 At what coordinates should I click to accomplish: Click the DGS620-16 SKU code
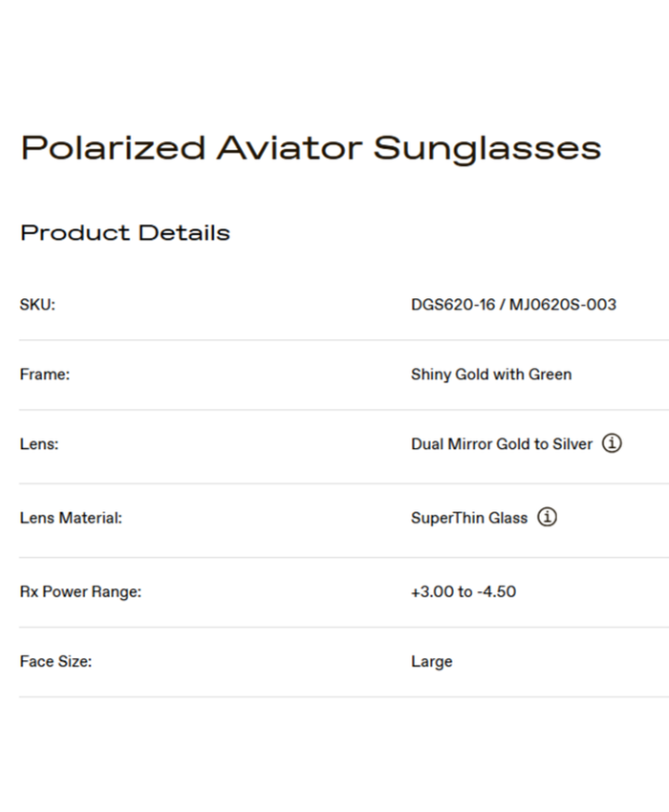452,305
